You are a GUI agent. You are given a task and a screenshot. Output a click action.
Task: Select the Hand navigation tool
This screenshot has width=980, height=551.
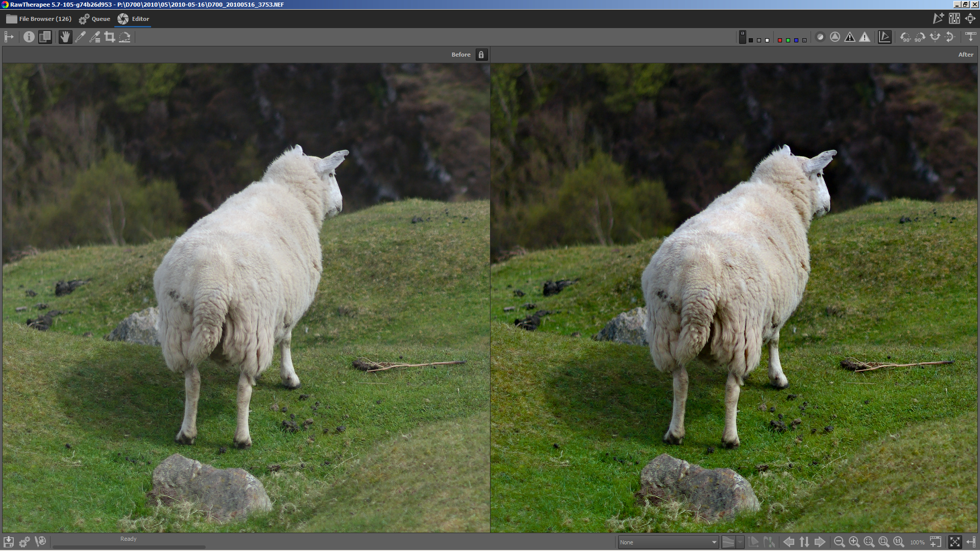point(65,37)
